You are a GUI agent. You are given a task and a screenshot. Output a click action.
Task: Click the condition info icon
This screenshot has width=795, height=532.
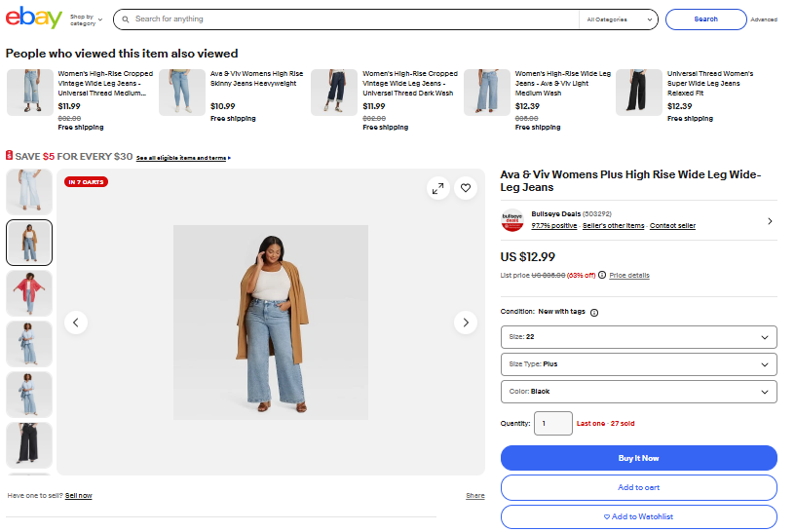click(594, 313)
